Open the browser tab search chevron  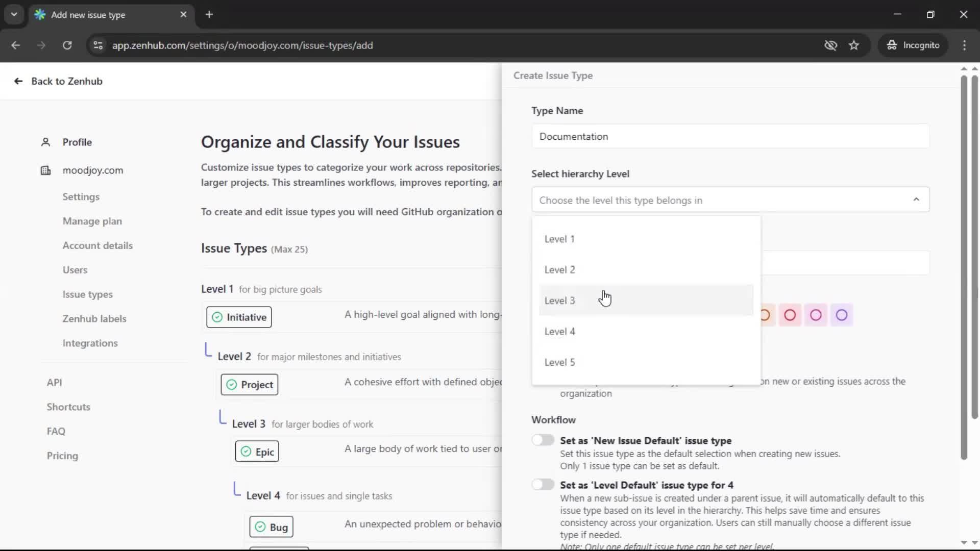pos(14,14)
